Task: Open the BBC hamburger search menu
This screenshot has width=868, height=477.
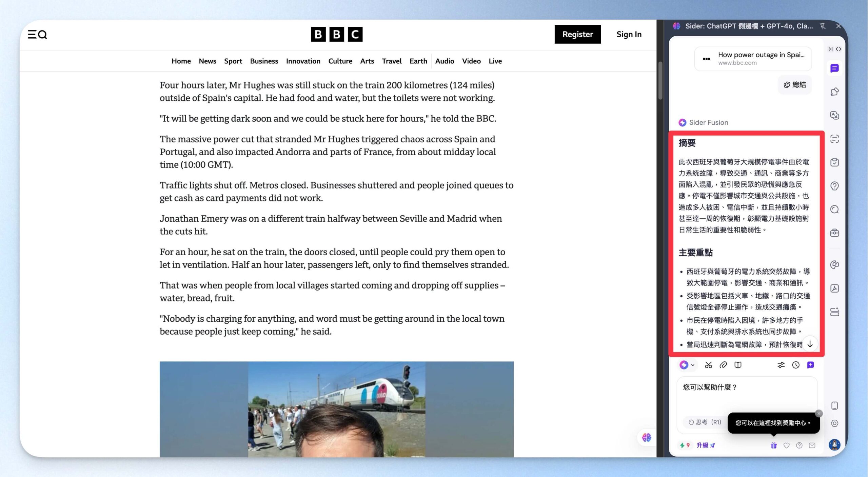Action: coord(37,34)
